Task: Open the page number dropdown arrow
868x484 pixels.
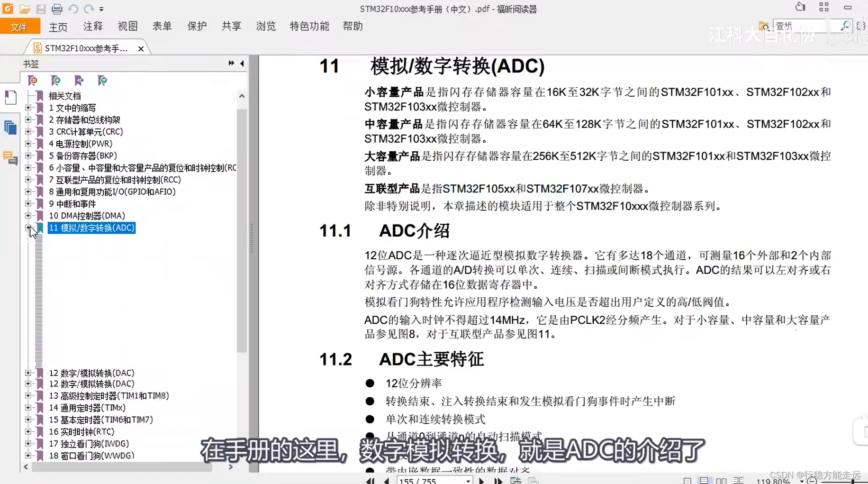Action: tap(468, 481)
